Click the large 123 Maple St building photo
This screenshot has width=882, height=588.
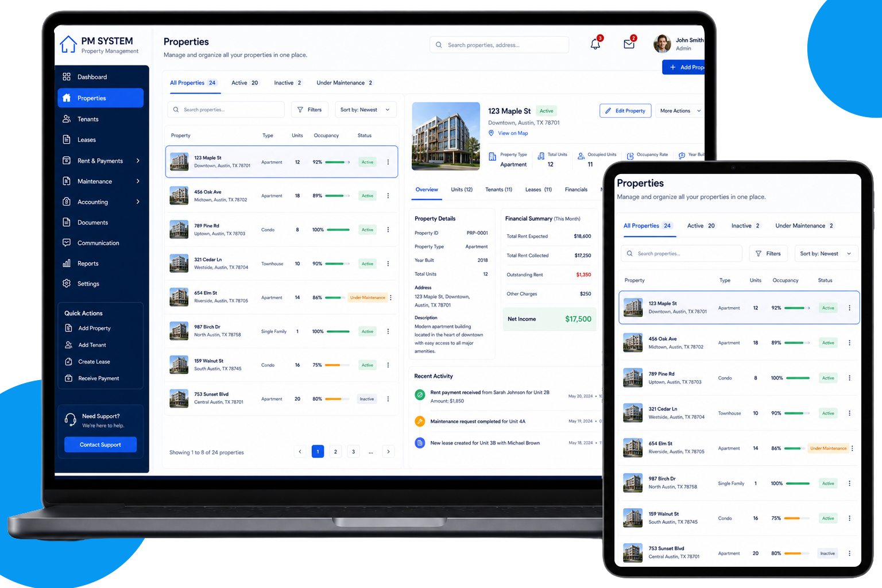446,136
